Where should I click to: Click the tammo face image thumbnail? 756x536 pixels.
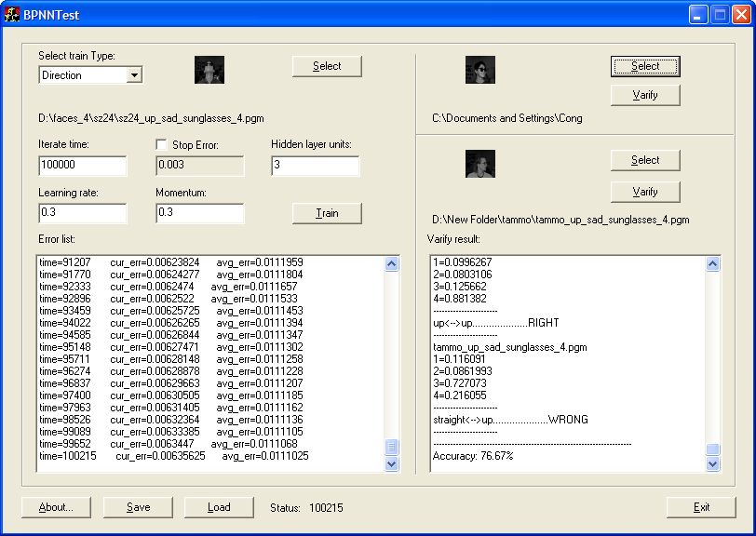[x=480, y=164]
